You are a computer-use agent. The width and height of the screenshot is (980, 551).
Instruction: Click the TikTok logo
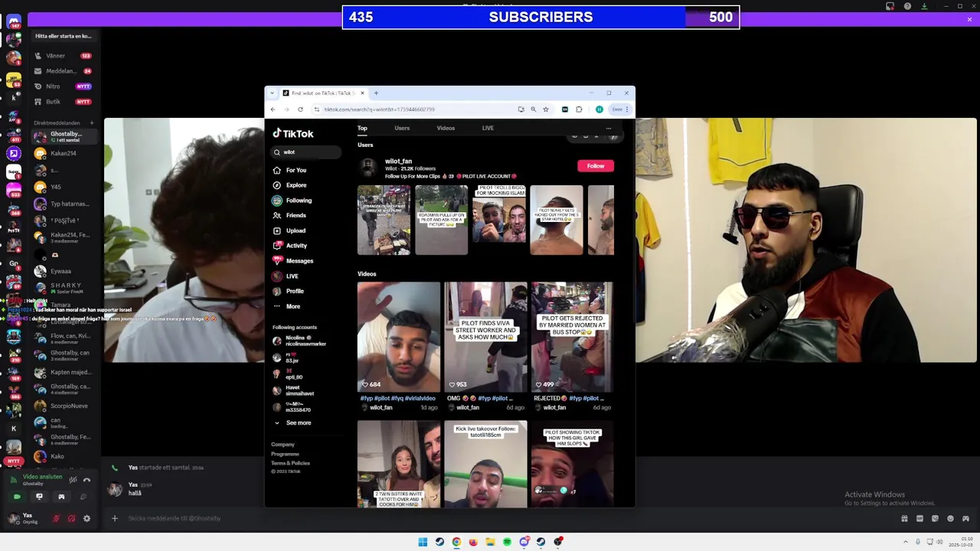tap(293, 133)
